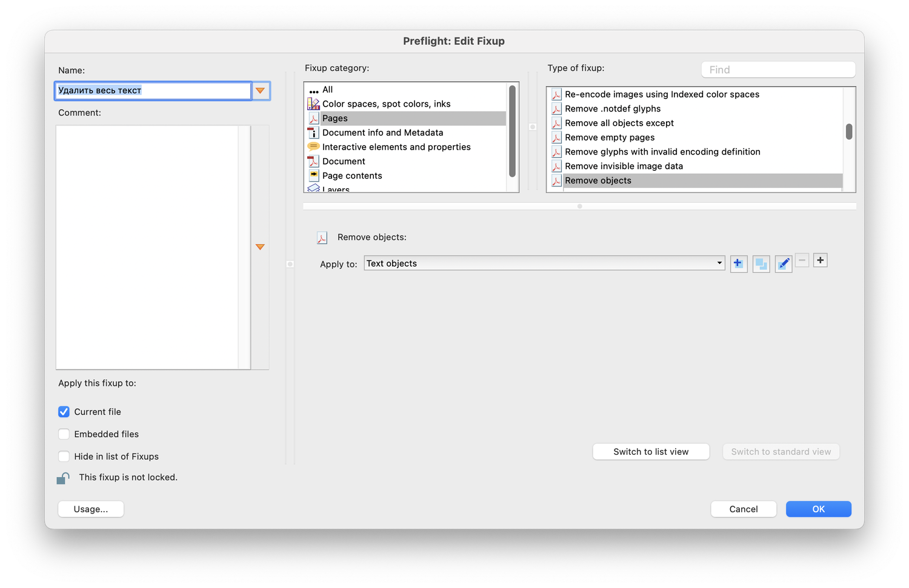Click the icon beside Remove .notdef glyphs

tap(556, 109)
